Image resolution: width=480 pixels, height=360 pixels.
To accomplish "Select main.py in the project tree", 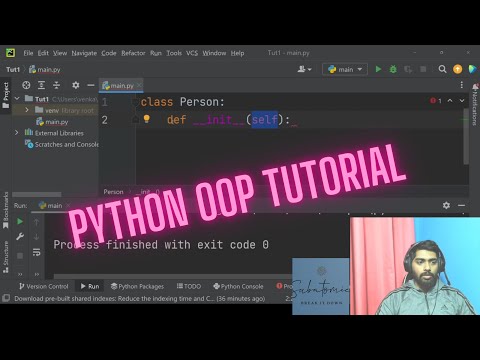I will [x=52, y=122].
